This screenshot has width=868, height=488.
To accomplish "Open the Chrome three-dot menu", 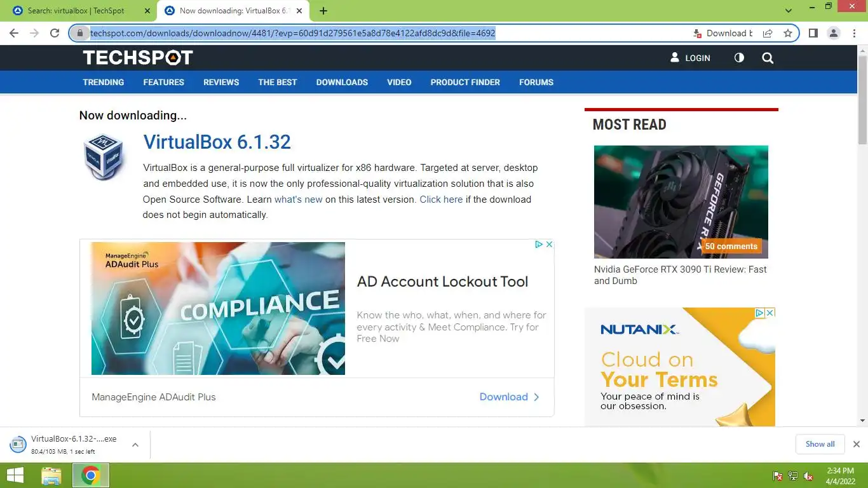I will pyautogui.click(x=854, y=33).
